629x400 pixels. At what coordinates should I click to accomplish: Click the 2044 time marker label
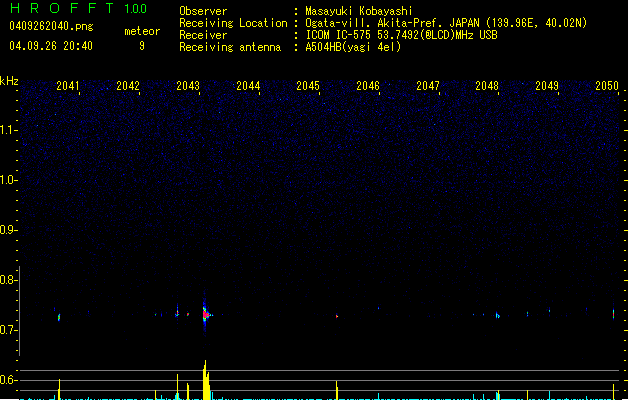248,86
